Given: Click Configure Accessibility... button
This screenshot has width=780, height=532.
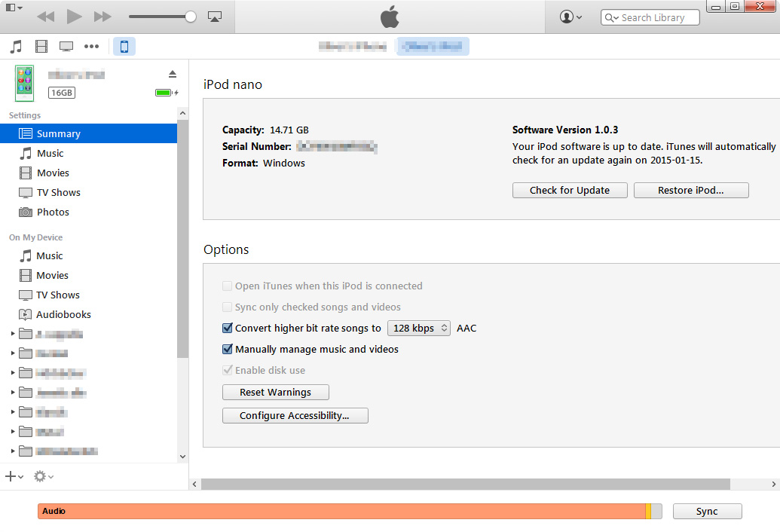Looking at the screenshot, I should [x=295, y=416].
